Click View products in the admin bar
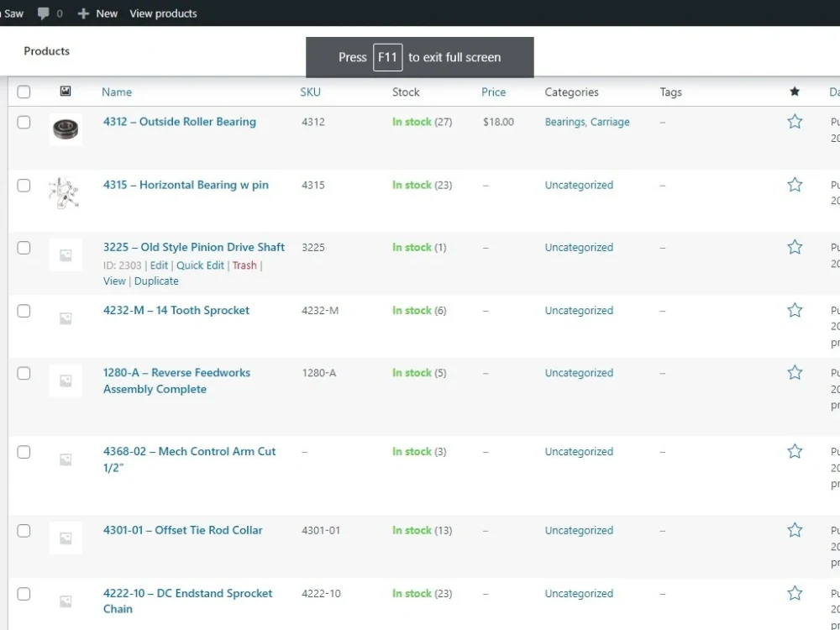This screenshot has height=630, width=840. [163, 13]
